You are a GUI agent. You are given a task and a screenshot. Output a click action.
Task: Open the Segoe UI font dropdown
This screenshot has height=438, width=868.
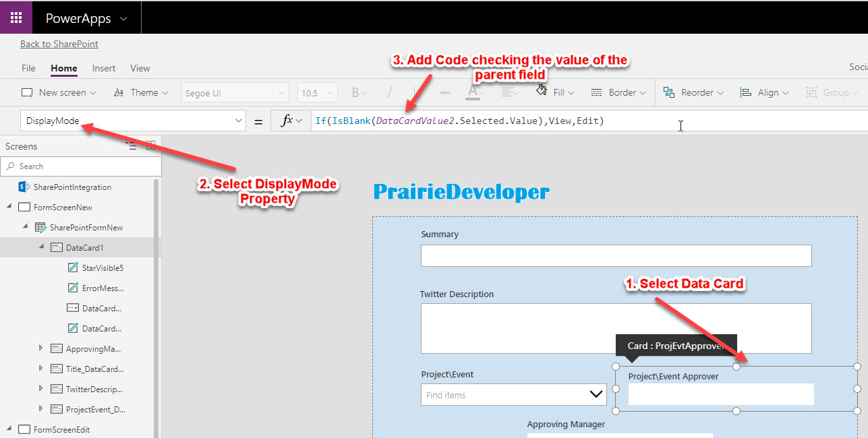(234, 93)
